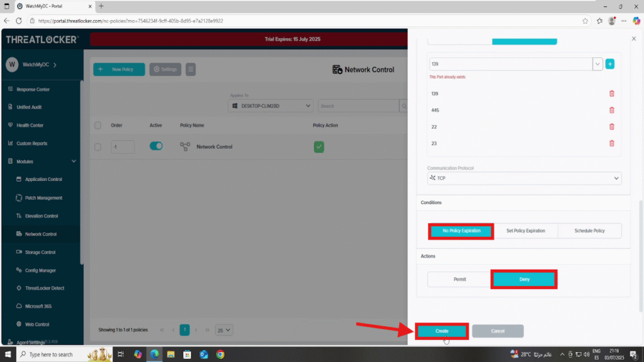Select Schedule Policy option
Image resolution: width=644 pixels, height=362 pixels.
589,231
